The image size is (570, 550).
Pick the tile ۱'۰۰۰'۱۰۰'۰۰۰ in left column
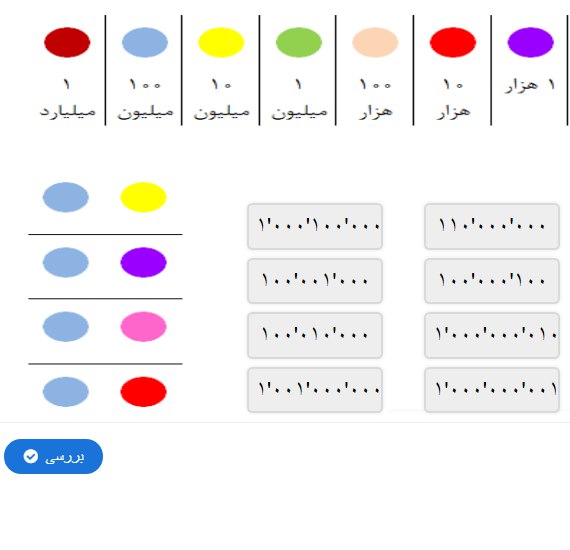315,226
